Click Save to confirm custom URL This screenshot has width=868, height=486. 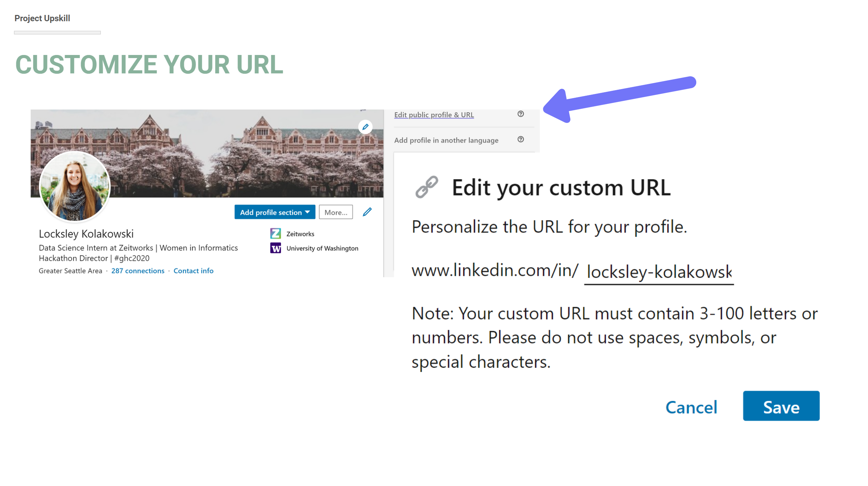(x=781, y=406)
